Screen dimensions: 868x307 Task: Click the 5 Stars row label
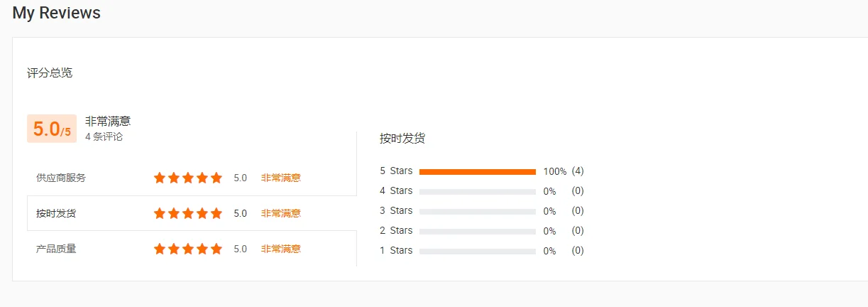tap(396, 171)
